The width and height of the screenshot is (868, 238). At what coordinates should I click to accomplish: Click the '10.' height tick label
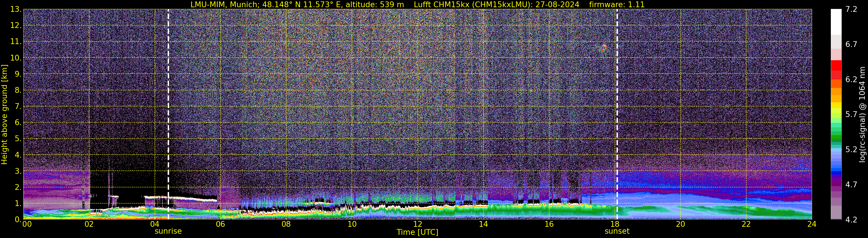tap(16, 58)
